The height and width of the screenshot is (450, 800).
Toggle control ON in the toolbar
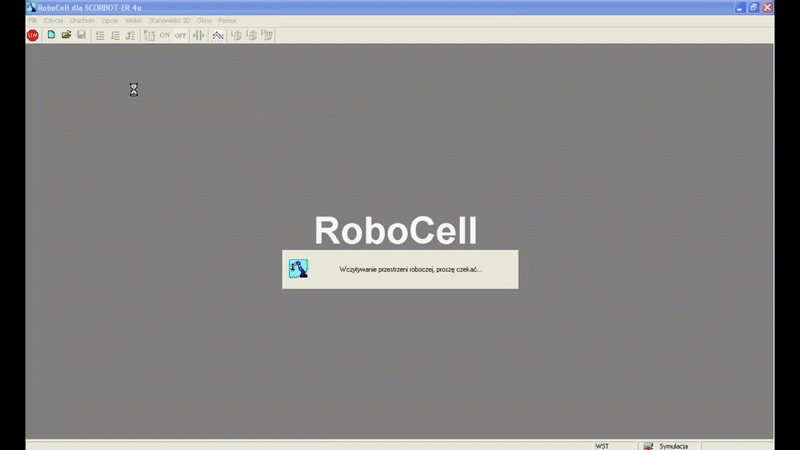coord(165,35)
